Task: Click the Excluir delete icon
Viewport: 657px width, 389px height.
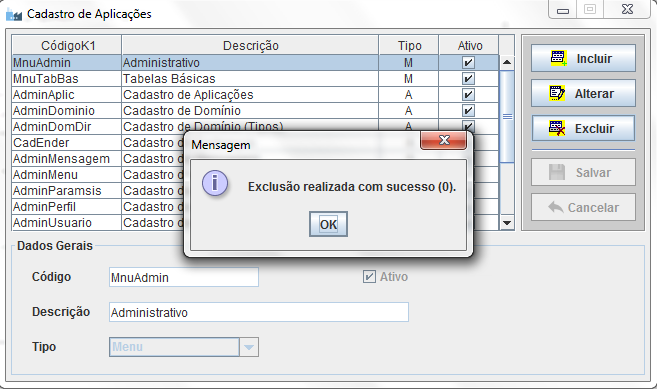Action: pyautogui.click(x=557, y=128)
